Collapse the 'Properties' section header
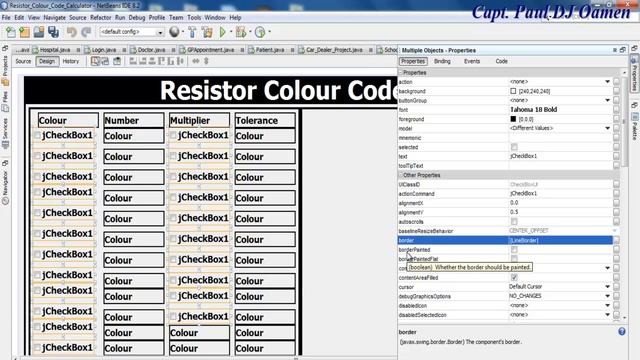The height and width of the screenshot is (360, 640). coord(401,72)
